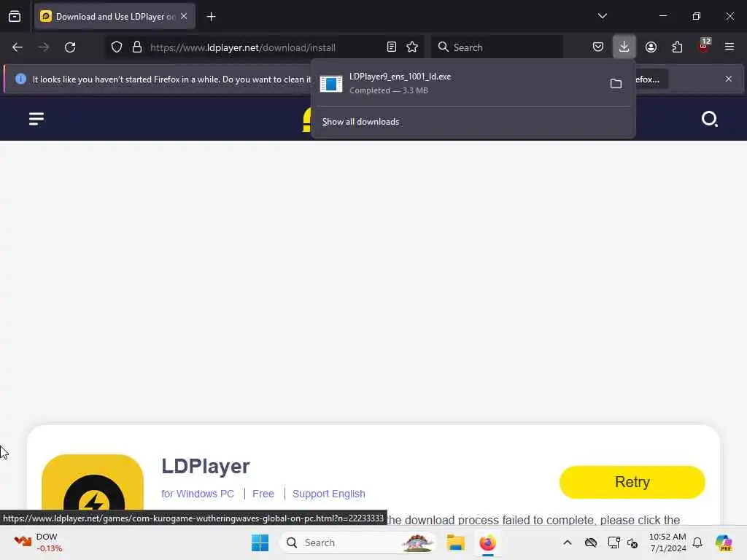Click the 'Completed — 3.3 MB' status text
The image size is (747, 560).
click(388, 90)
